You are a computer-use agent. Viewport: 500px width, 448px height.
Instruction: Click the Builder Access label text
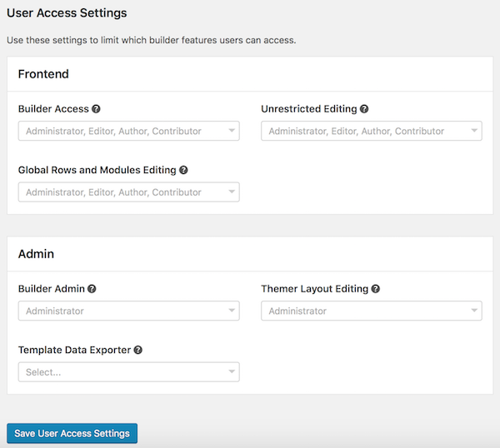click(x=53, y=109)
